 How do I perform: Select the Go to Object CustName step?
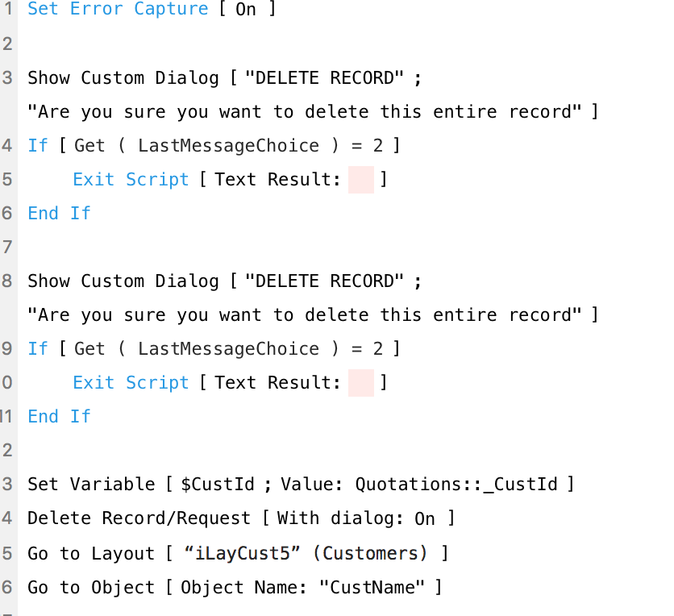[235, 587]
